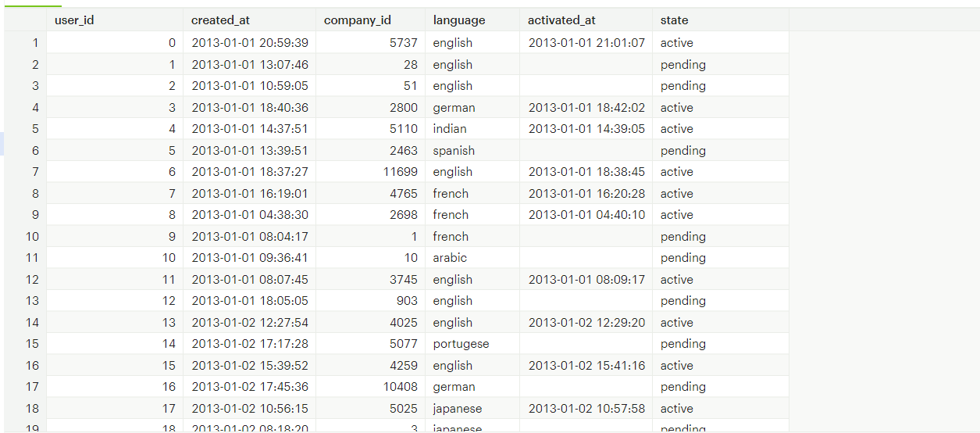The image size is (980, 433).
Task: Click activated_at cell 2013-01-01 21:01:07
Action: click(586, 43)
